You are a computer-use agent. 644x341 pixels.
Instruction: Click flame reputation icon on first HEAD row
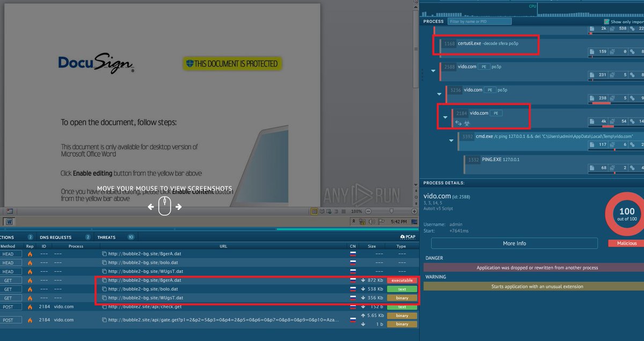point(30,254)
